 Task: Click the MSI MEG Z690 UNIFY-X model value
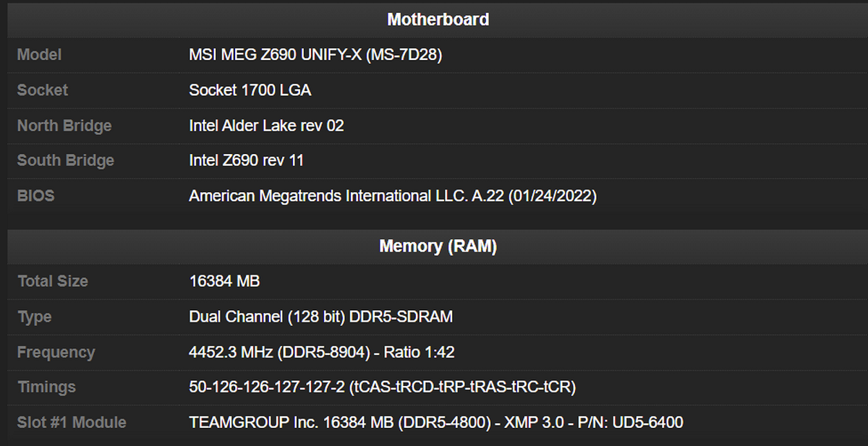(315, 55)
